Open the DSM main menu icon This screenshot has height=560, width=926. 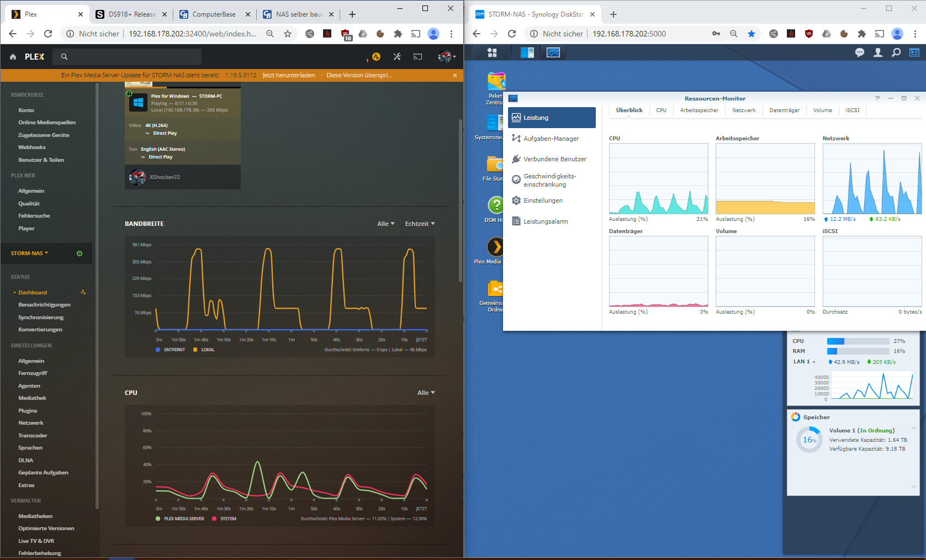coord(492,52)
